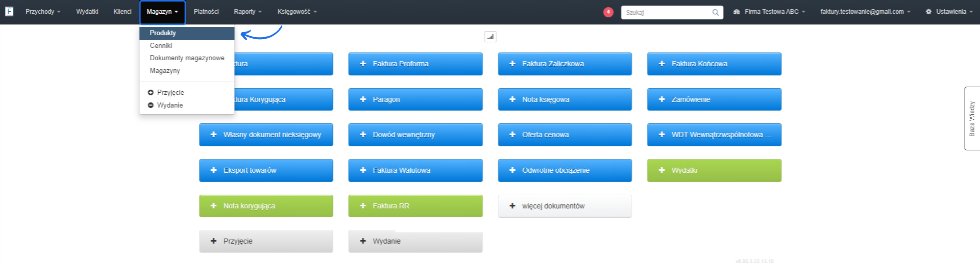Click the plus icon on Odwrotne obciążenie
The image size is (980, 263).
tap(512, 170)
